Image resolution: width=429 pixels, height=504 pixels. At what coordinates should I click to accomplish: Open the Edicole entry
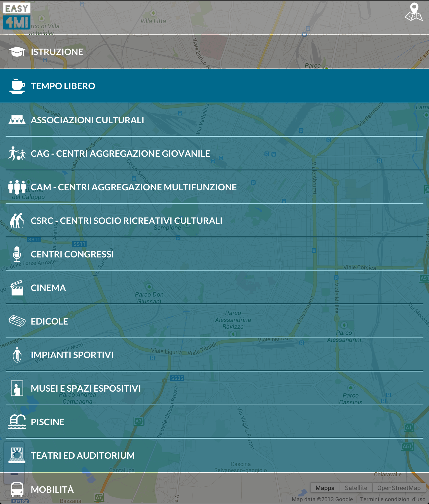pos(214,321)
